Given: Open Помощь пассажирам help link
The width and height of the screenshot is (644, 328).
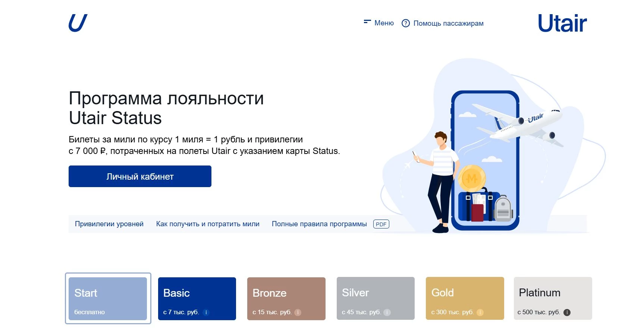Looking at the screenshot, I should click(x=443, y=23).
